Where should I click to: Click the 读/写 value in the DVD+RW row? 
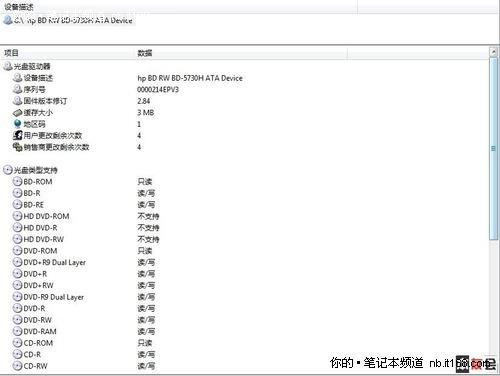(146, 286)
